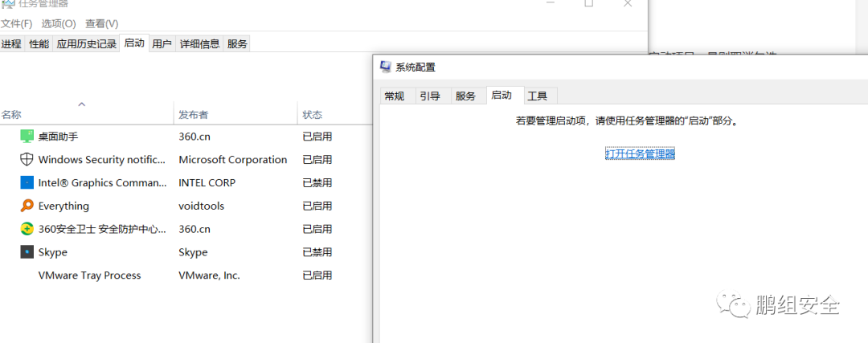868x343 pixels.
Task: Click the 系统配置 window title icon
Action: click(386, 67)
